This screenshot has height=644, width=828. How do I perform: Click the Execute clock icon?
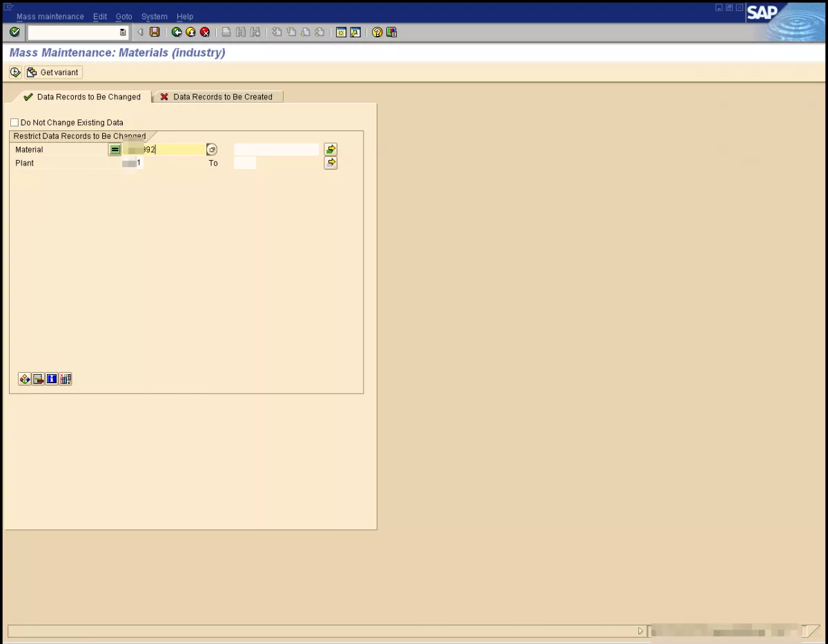click(15, 72)
